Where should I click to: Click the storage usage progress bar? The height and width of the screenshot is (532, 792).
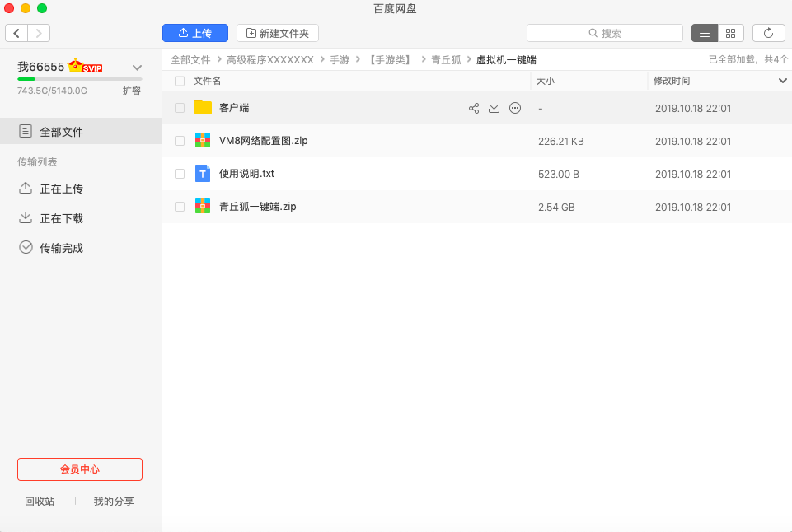pos(80,79)
